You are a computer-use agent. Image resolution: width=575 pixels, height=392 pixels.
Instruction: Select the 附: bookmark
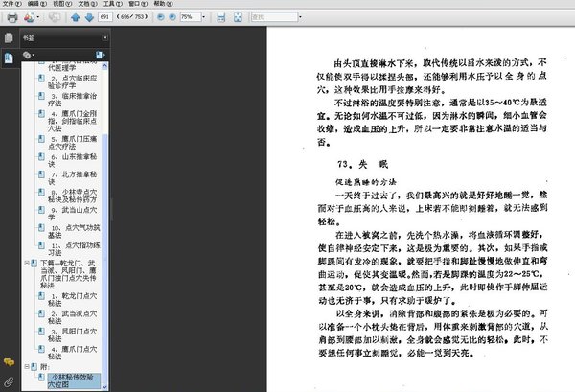(x=45, y=367)
